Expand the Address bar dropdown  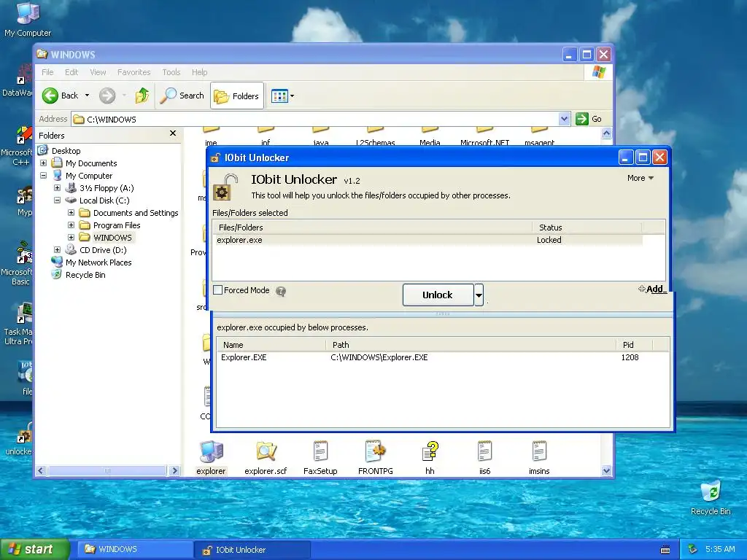tap(564, 119)
